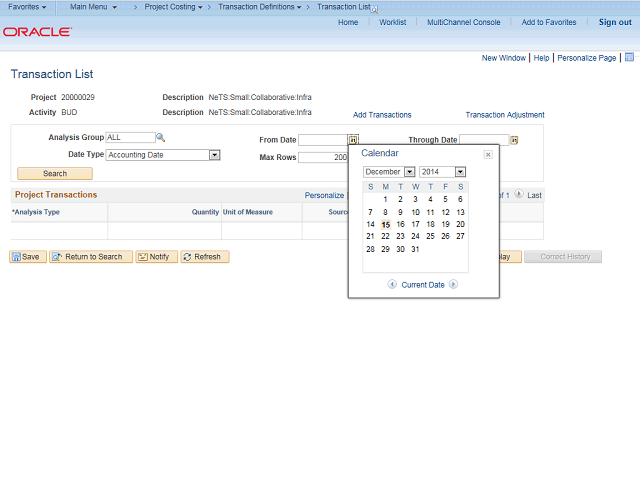Click Personalize link in Project Transactions

coord(324,196)
